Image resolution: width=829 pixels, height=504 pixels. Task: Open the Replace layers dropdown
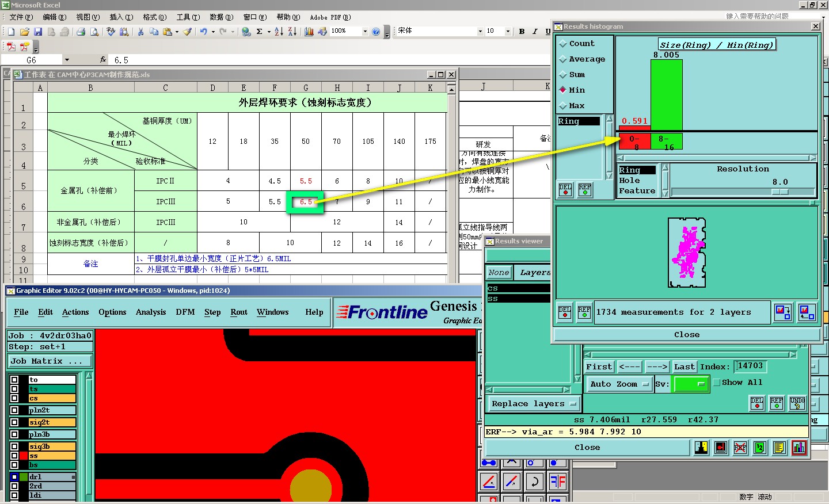tap(534, 404)
